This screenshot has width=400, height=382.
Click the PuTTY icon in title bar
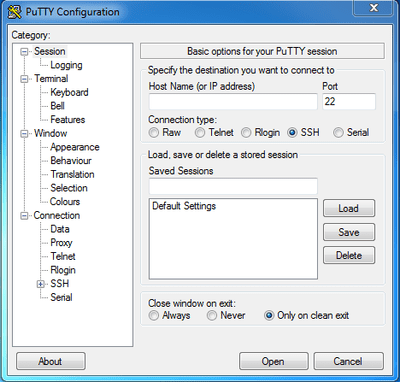14,12
